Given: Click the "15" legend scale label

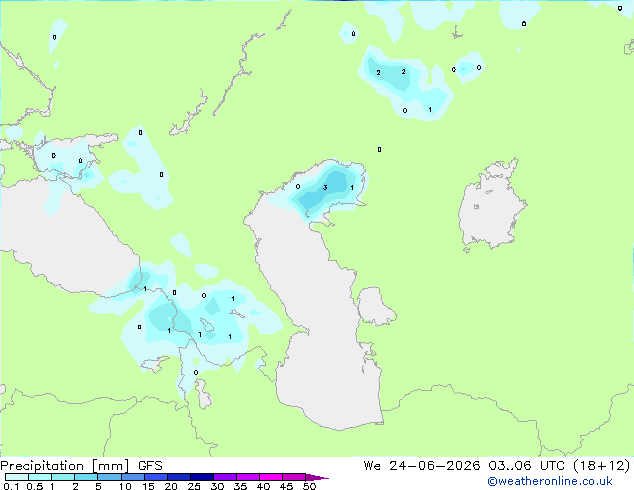Looking at the screenshot, I should pyautogui.click(x=148, y=486).
